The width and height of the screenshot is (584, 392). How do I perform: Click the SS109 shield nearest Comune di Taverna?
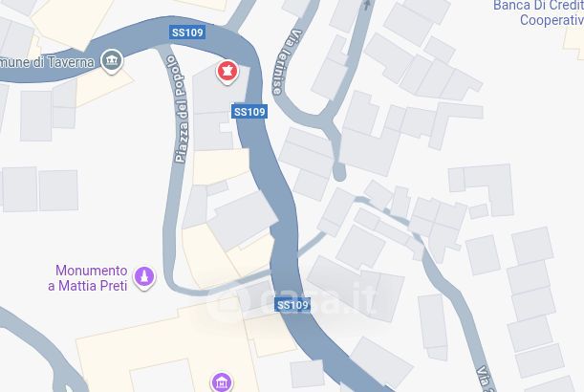tap(187, 33)
